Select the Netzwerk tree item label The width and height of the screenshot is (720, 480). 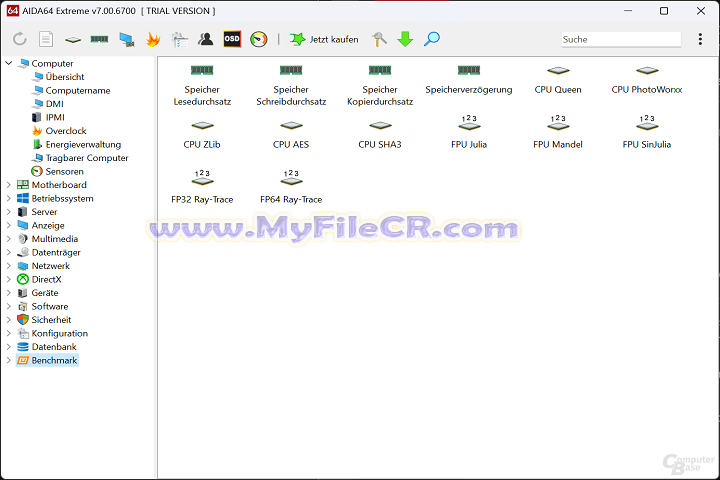click(x=51, y=266)
